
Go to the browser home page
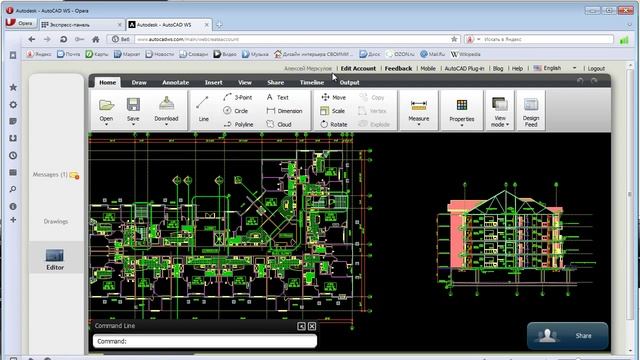pos(96,39)
